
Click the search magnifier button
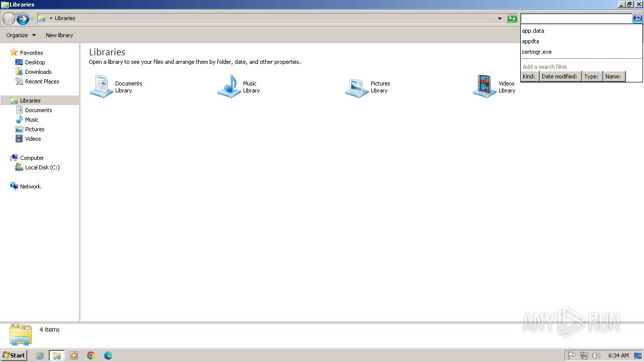point(637,19)
